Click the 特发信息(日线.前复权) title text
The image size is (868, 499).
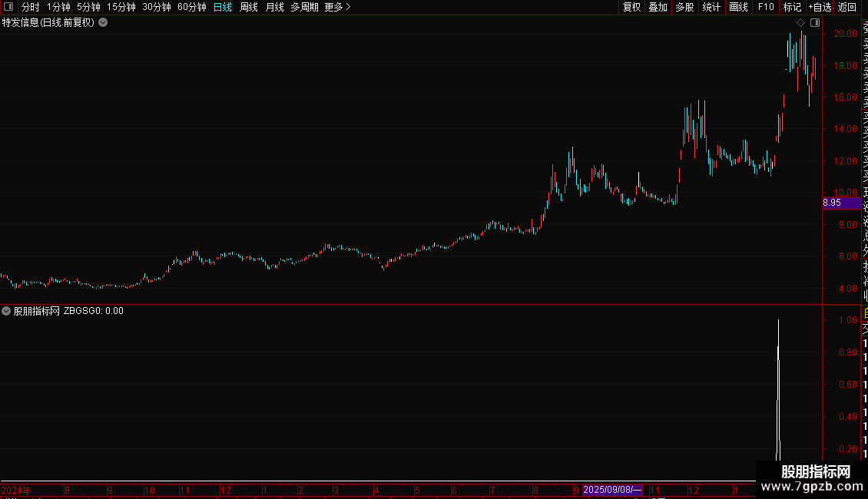[x=48, y=23]
